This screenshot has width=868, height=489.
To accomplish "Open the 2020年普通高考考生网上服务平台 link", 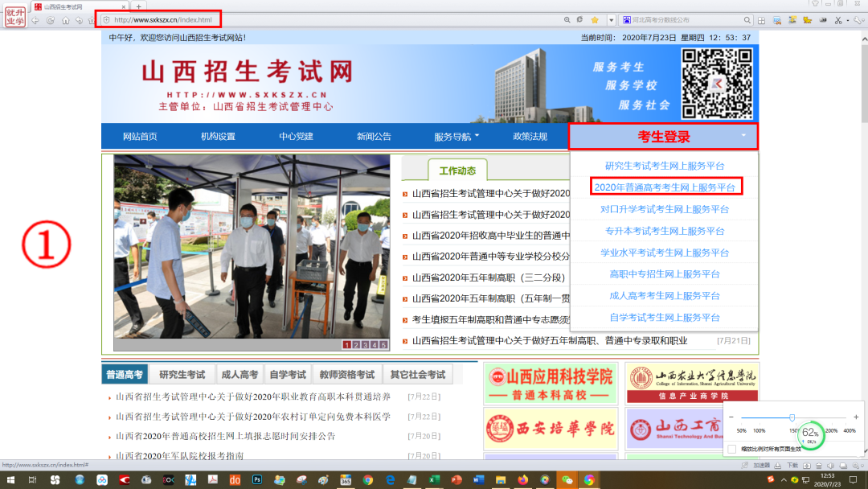I will 667,186.
